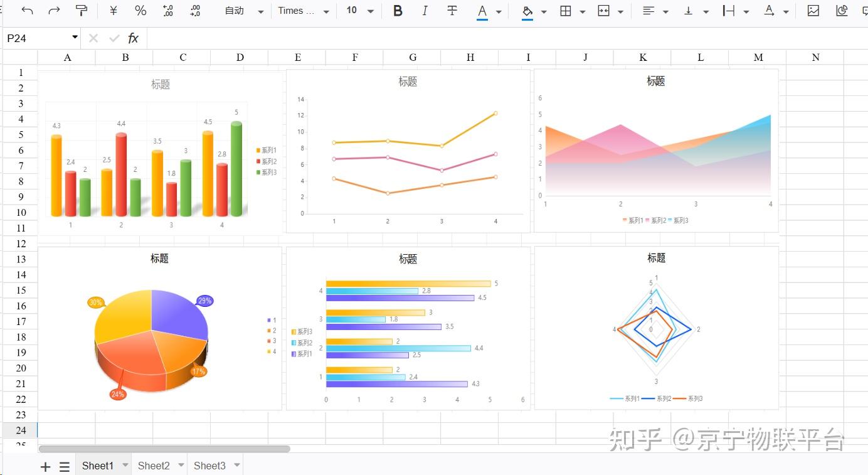The image size is (868, 475).
Task: Expand horizontal align dropdown arrow
Action: point(665,12)
